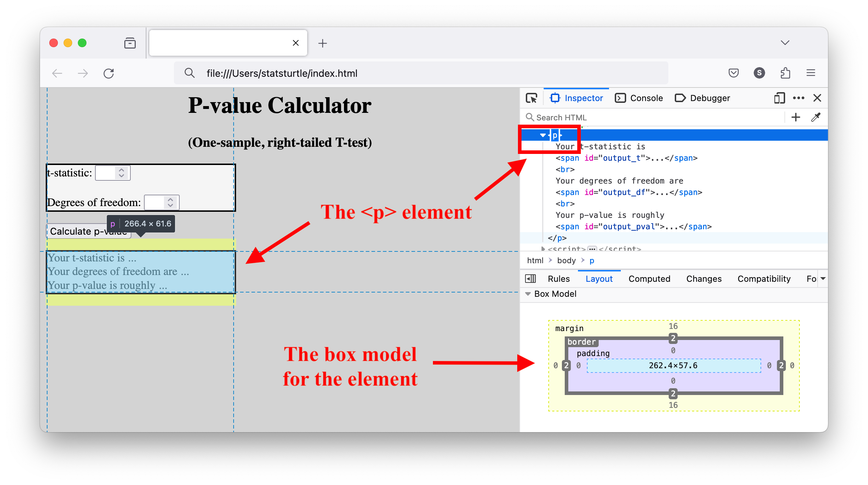Image resolution: width=868 pixels, height=485 pixels.
Task: Open the Pocket save icon
Action: coord(733,73)
